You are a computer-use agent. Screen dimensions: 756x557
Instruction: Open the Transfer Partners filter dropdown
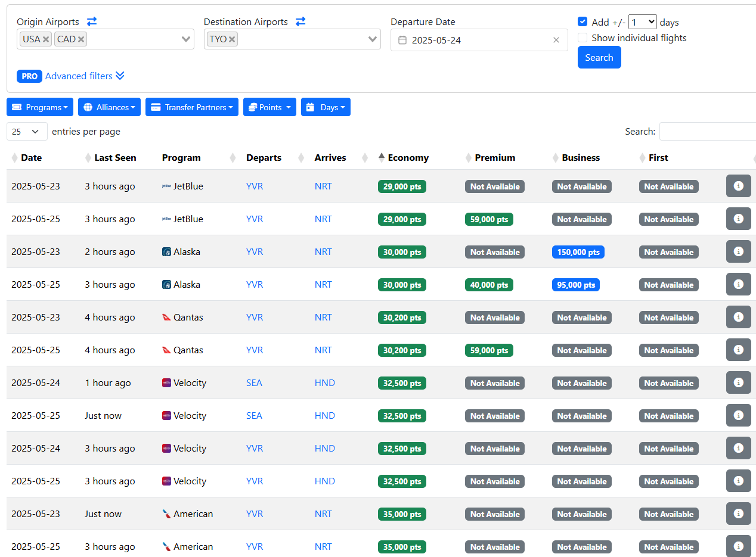click(x=192, y=107)
